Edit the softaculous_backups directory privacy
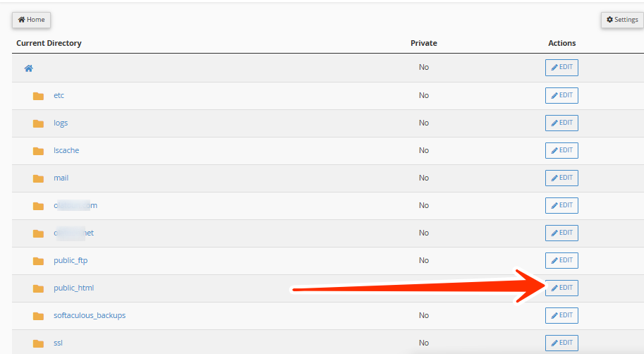 click(561, 315)
